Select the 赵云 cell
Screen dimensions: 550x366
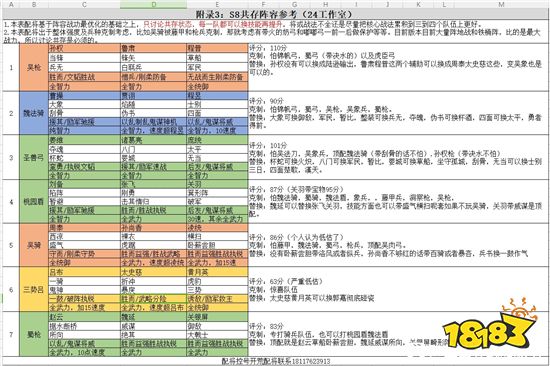pos(84,317)
